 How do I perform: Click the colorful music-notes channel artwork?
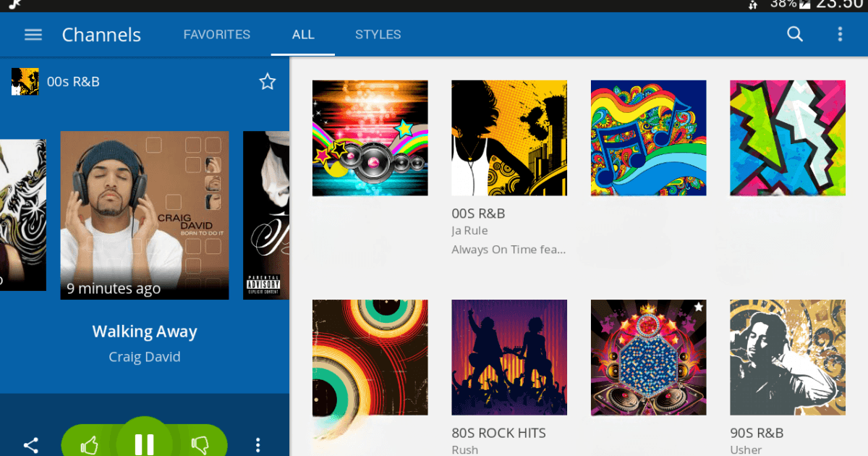[648, 138]
